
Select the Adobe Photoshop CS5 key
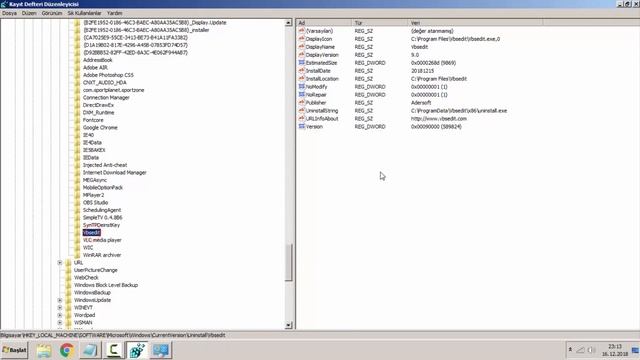click(x=108, y=75)
